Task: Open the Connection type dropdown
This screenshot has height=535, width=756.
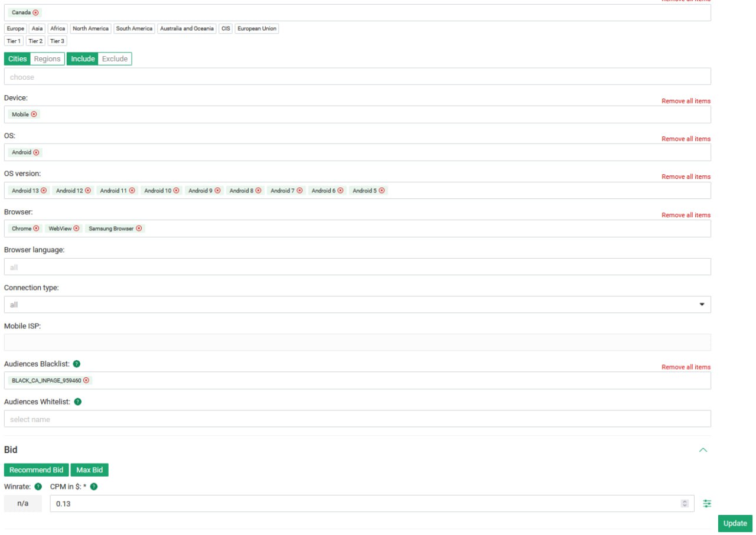Action: (357, 305)
